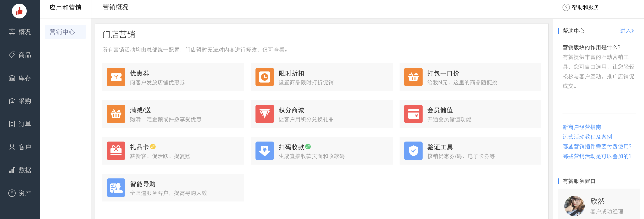Click the 礼品卡 gift icon

(116, 151)
